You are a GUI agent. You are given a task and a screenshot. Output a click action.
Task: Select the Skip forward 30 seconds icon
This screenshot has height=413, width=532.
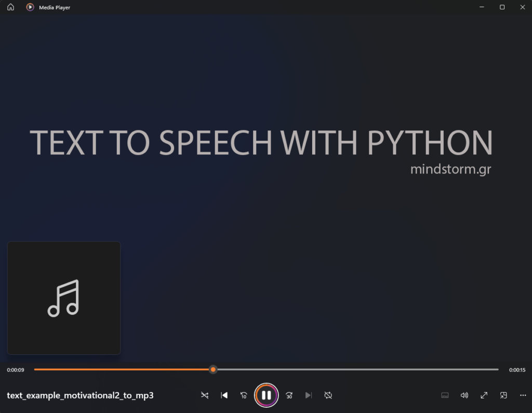coord(289,395)
